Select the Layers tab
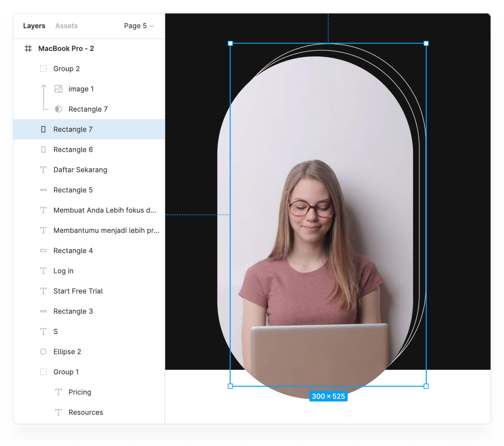 coord(34,26)
